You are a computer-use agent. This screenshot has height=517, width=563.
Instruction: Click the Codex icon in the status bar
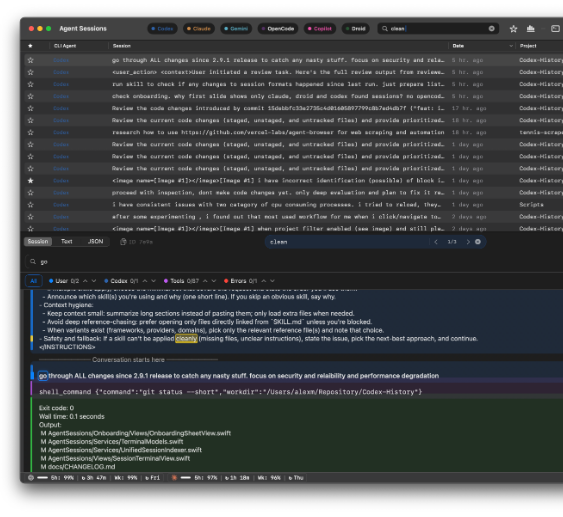click(x=31, y=478)
